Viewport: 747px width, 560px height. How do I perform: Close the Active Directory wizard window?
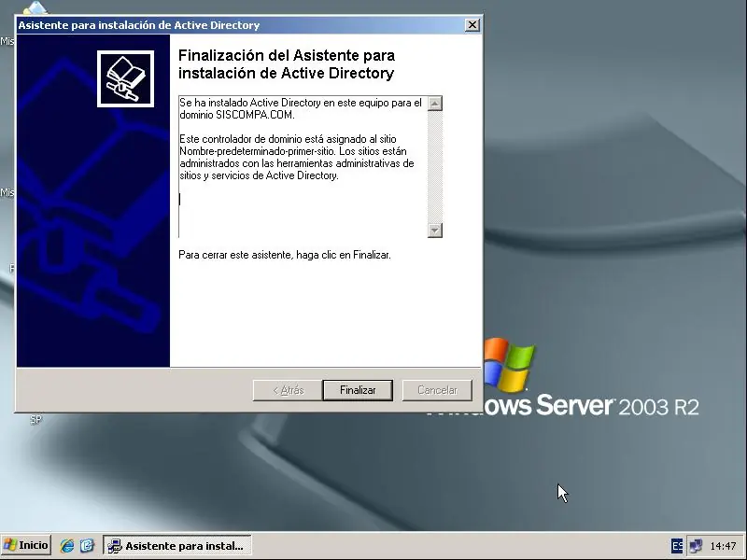pos(472,25)
